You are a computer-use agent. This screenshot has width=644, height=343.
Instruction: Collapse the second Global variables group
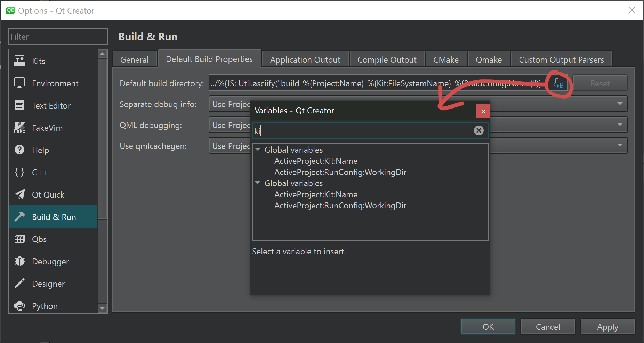(x=258, y=183)
